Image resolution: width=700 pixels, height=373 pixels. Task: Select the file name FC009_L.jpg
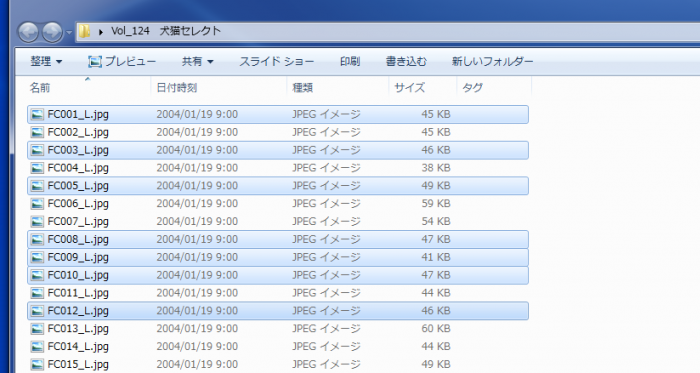click(x=78, y=257)
